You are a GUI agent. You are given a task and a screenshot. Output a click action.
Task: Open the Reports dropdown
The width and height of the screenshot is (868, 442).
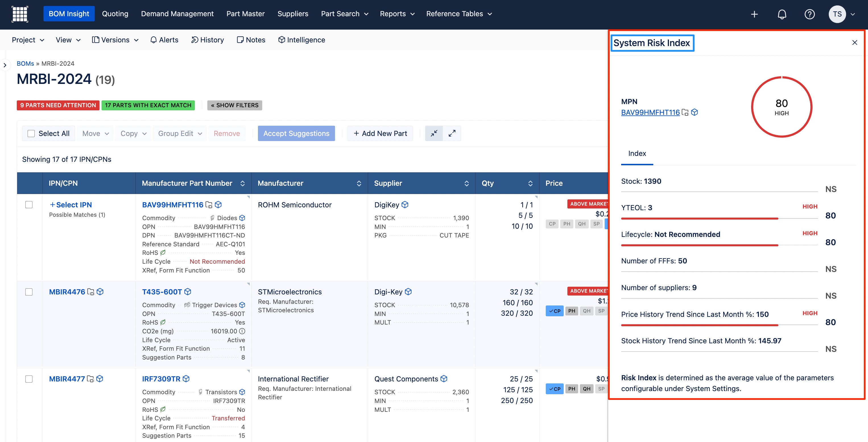click(x=397, y=14)
